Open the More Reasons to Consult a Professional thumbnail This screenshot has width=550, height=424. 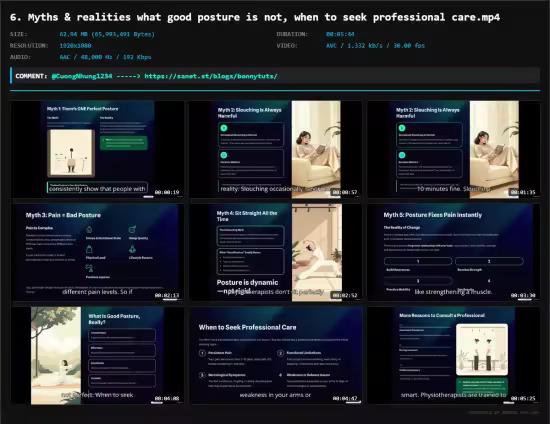454,356
